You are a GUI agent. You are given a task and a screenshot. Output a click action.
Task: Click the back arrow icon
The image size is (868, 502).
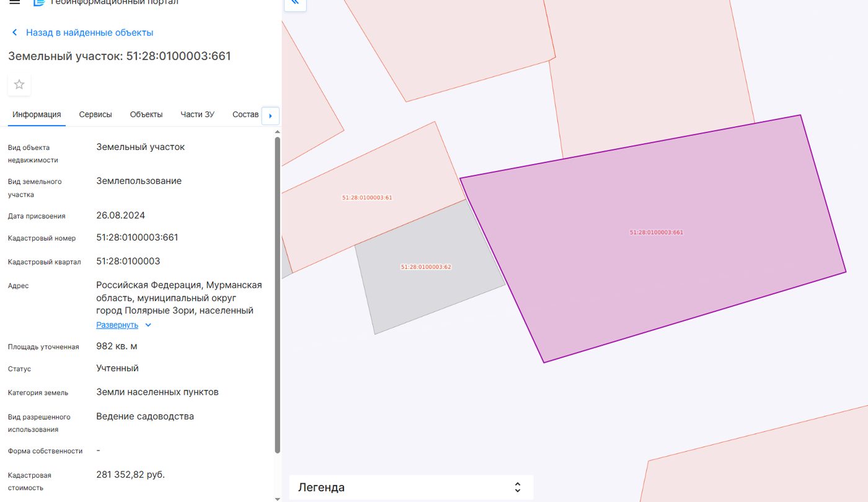(x=15, y=32)
